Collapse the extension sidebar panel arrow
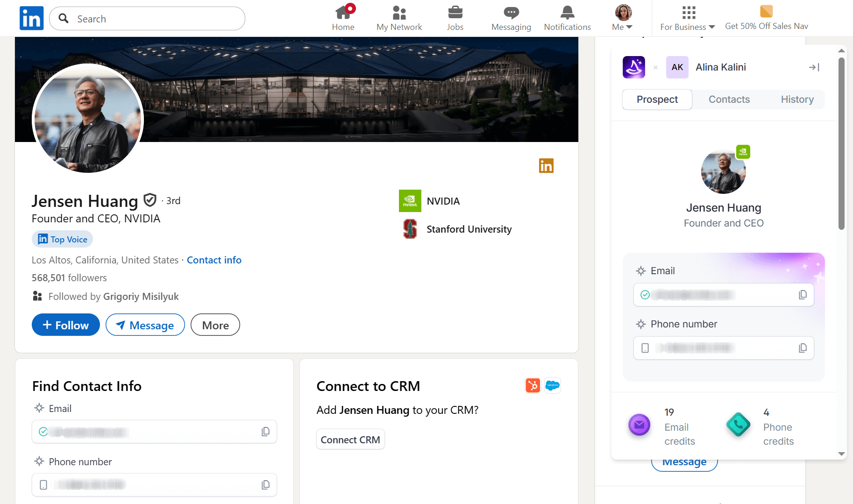The image size is (853, 504). tap(814, 67)
